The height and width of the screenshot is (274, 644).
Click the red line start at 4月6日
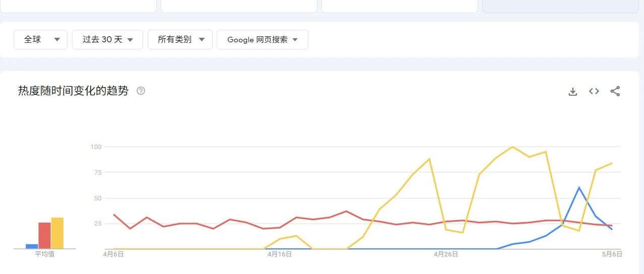pyautogui.click(x=114, y=215)
